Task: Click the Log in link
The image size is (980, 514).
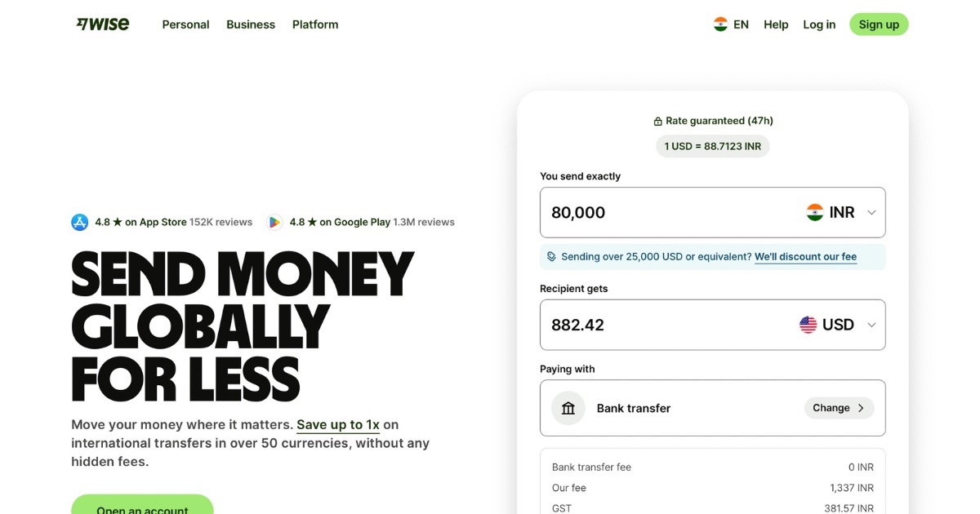Action: (x=819, y=24)
